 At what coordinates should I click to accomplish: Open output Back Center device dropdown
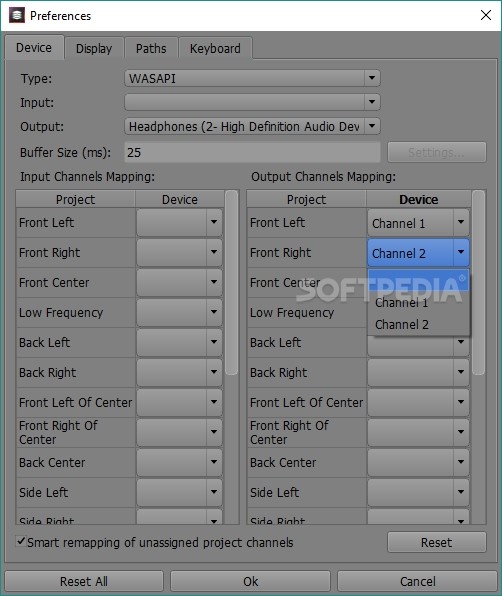[x=418, y=462]
